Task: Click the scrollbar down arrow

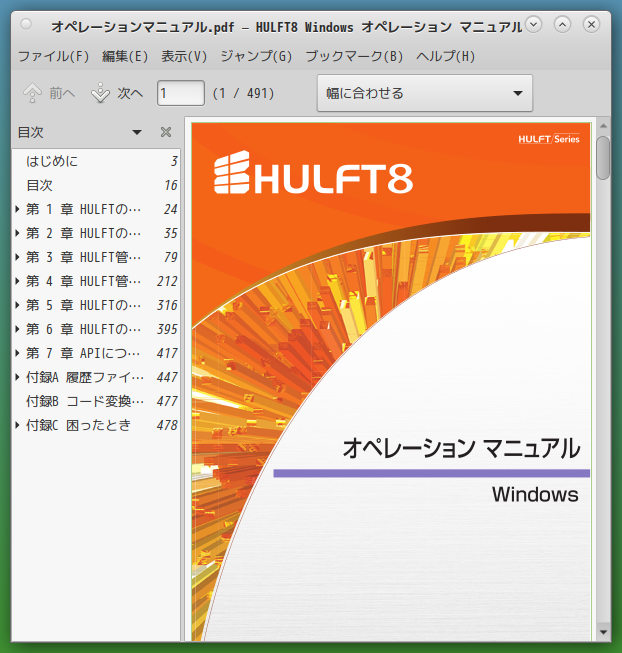Action: click(x=603, y=632)
